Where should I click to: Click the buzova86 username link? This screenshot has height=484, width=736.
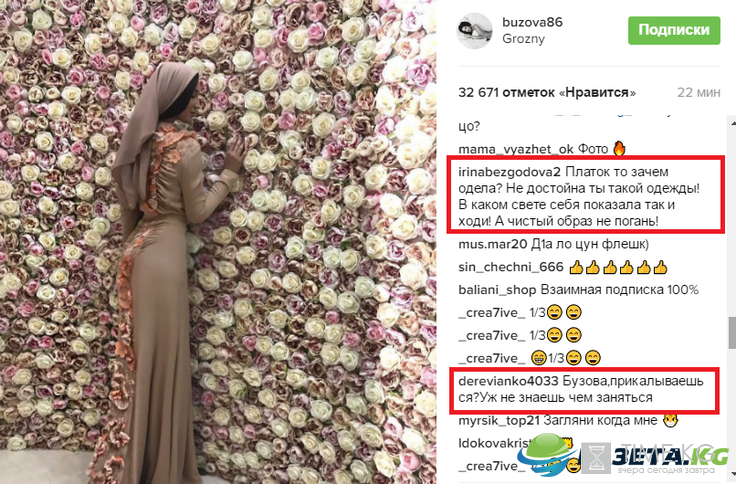(x=532, y=22)
